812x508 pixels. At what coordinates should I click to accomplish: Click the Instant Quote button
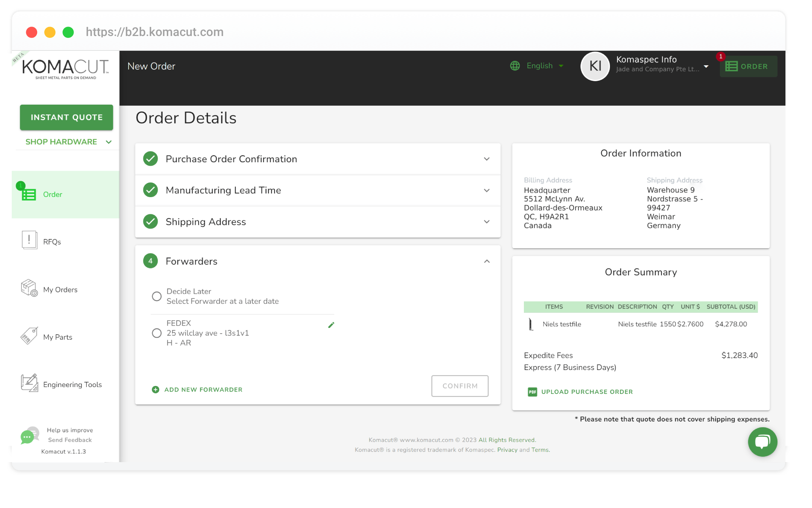(66, 118)
